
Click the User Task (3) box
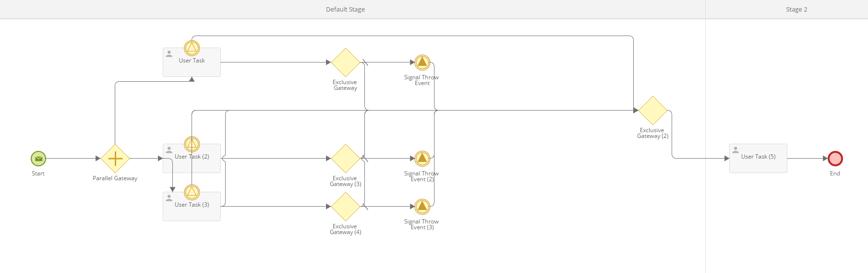[x=192, y=206]
